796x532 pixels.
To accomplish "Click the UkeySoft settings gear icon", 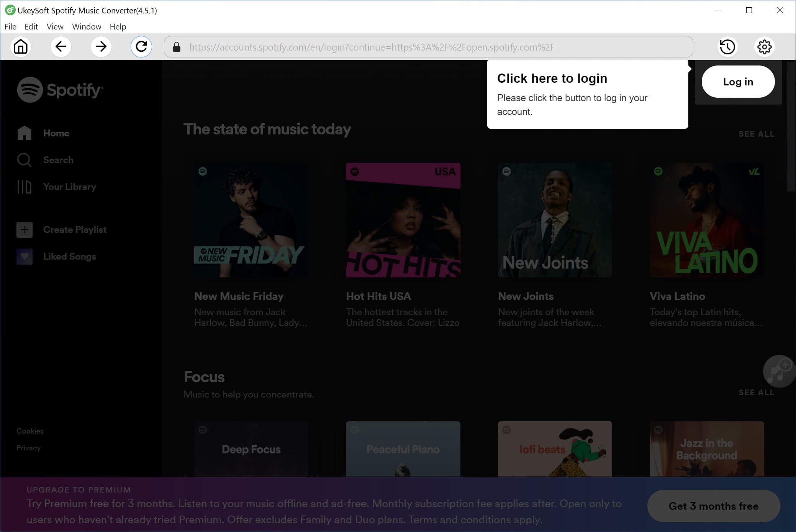I will tap(765, 46).
